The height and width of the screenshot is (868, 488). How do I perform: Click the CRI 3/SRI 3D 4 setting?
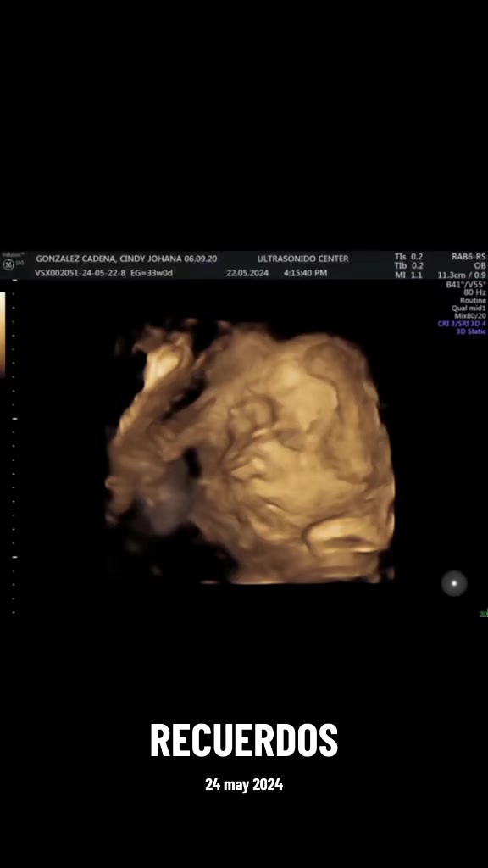(462, 324)
